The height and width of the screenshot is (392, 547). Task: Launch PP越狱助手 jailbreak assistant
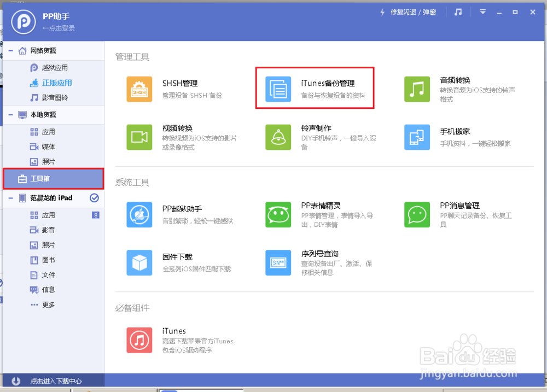[x=139, y=214]
